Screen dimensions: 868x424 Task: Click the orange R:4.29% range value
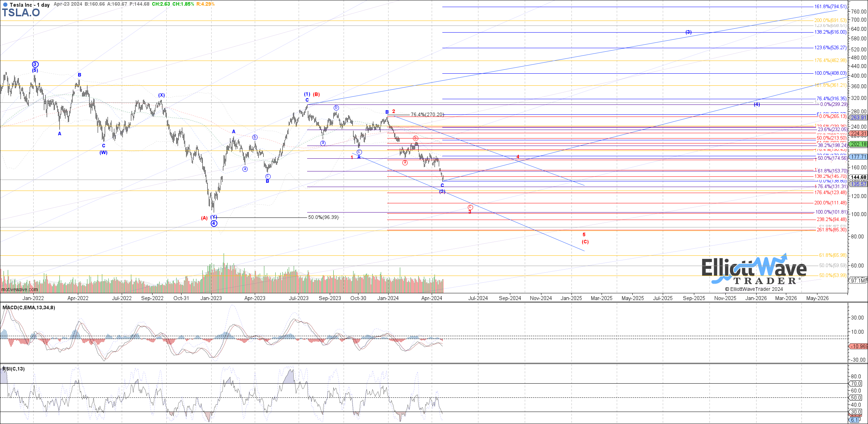click(x=206, y=4)
